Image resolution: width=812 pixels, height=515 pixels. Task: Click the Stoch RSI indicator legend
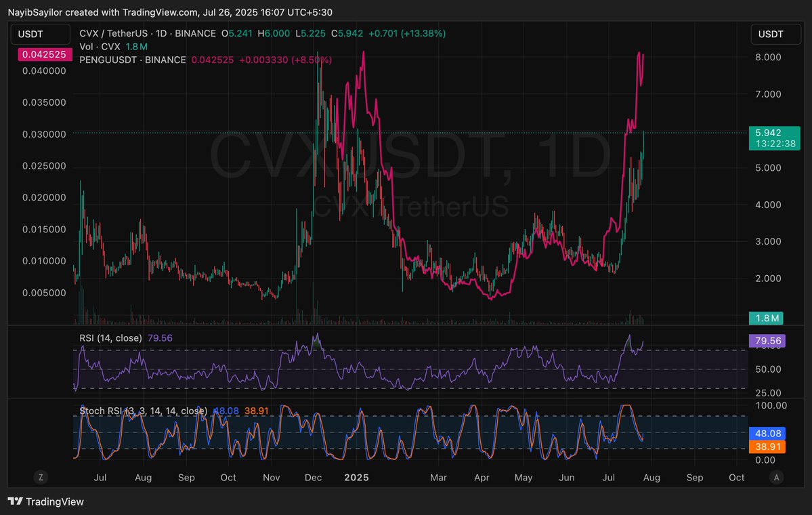[x=144, y=411]
